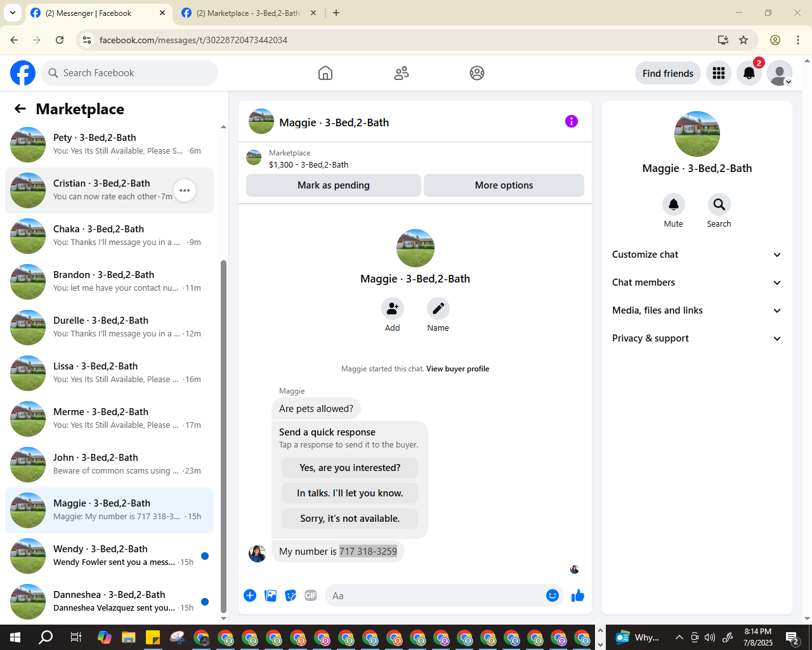Expand the Chat members section
This screenshot has width=812, height=650.
[x=697, y=282]
